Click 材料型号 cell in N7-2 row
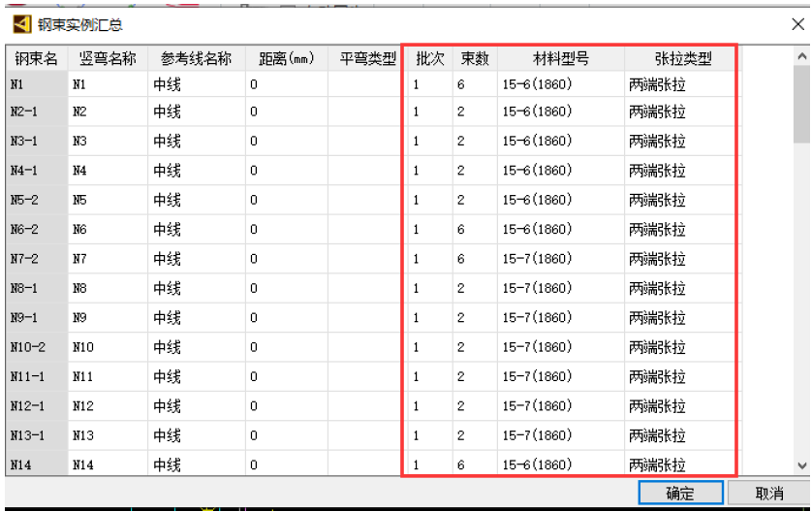The image size is (812, 512). point(561,259)
